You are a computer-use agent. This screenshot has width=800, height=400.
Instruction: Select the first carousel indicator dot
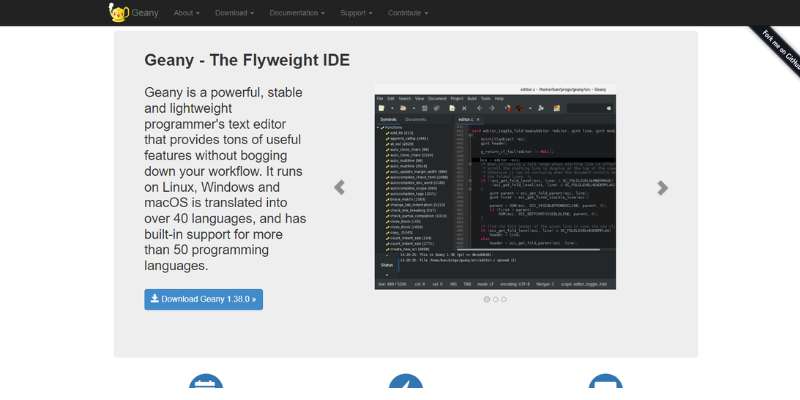pyautogui.click(x=487, y=299)
